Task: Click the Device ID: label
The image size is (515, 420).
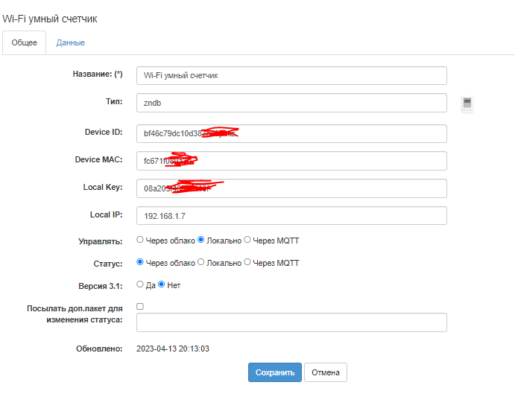Action: pos(104,133)
